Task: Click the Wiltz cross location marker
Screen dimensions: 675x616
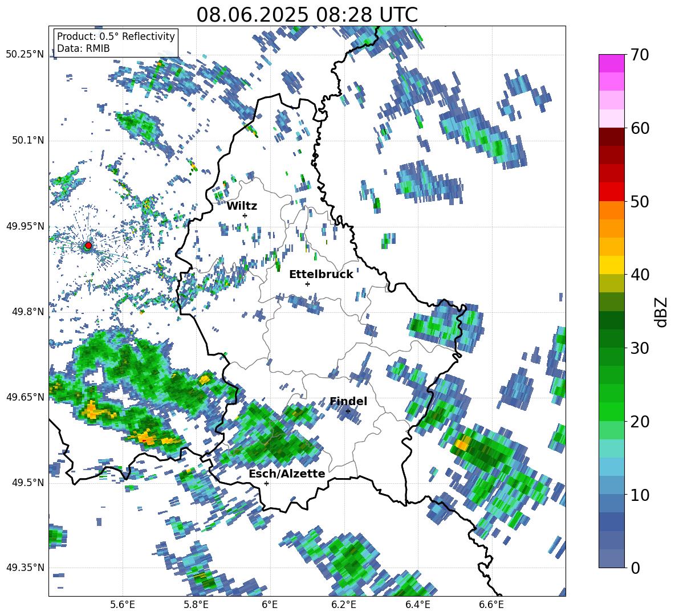Action: (245, 215)
